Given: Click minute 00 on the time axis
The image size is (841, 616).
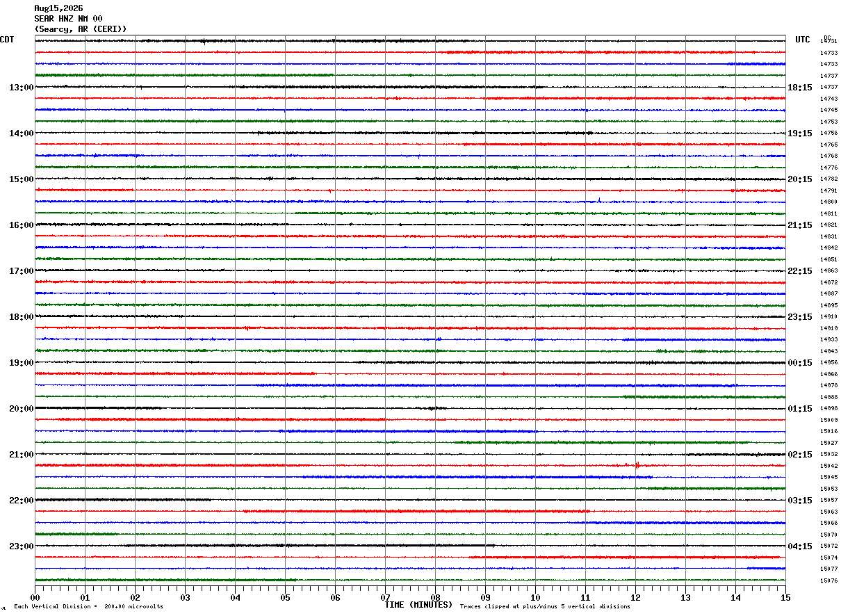Looking at the screenshot, I should (35, 597).
